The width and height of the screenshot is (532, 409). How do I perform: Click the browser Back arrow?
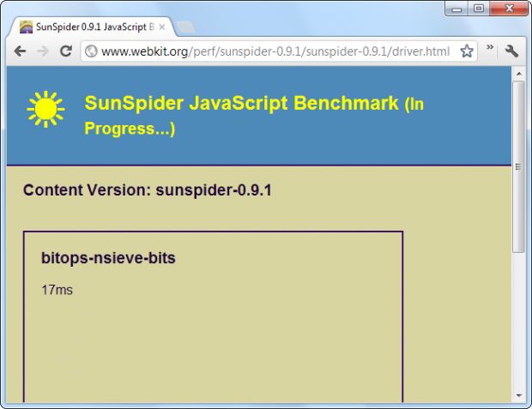[x=20, y=51]
